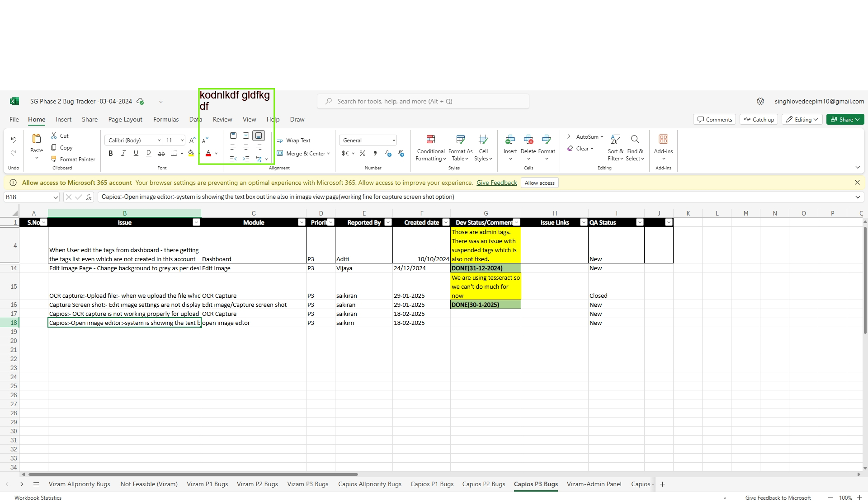Open the General number format dropdown

tap(394, 140)
